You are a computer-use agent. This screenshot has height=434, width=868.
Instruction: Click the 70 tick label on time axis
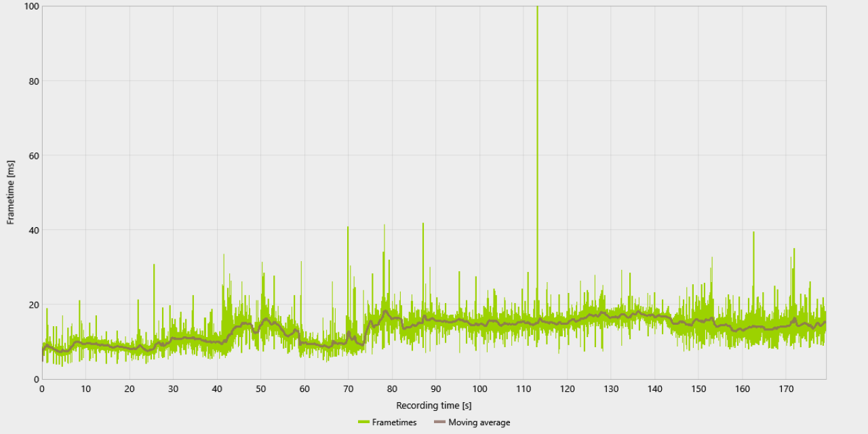349,389
